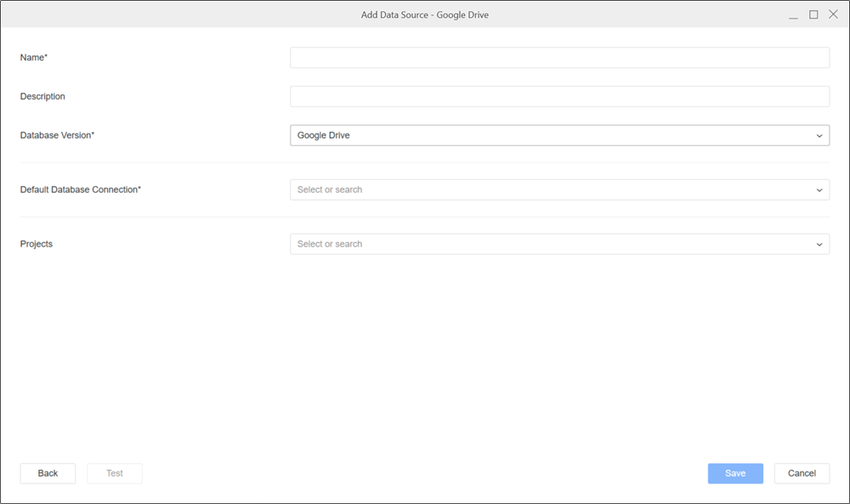Minimize the Add Data Source window
This screenshot has height=504, width=850.
point(793,15)
